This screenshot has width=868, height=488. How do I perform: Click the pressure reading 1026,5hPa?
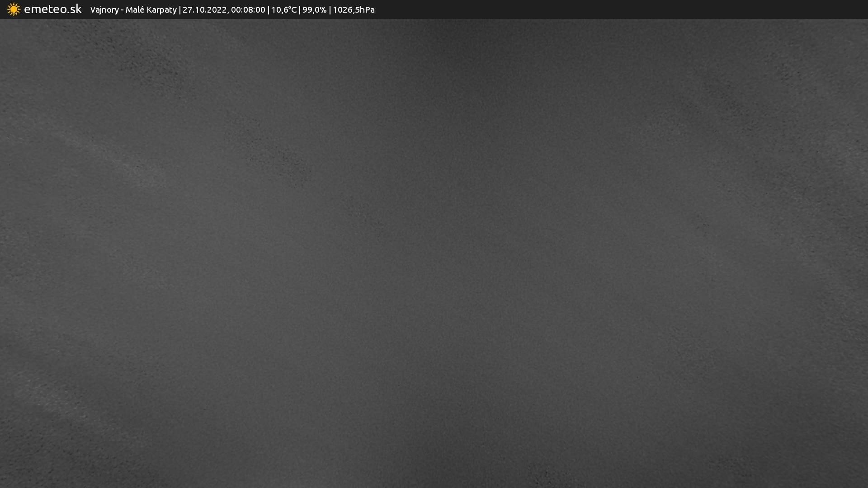pyautogui.click(x=354, y=10)
